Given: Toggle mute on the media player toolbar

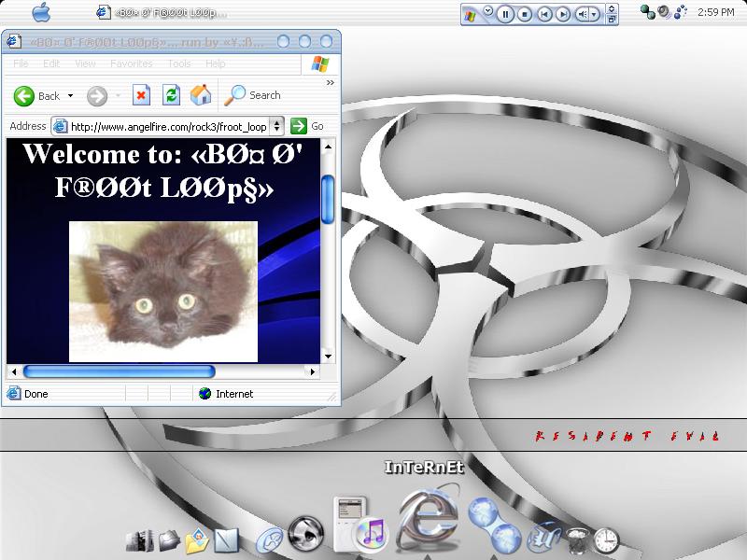Looking at the screenshot, I should [584, 14].
